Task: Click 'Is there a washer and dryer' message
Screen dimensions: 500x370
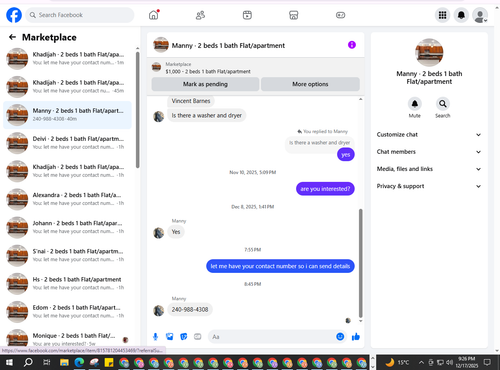Action: tap(207, 115)
